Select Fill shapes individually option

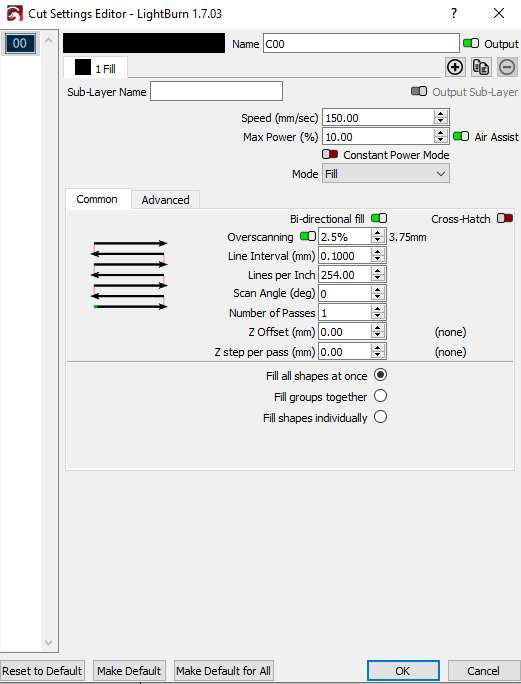(x=380, y=417)
